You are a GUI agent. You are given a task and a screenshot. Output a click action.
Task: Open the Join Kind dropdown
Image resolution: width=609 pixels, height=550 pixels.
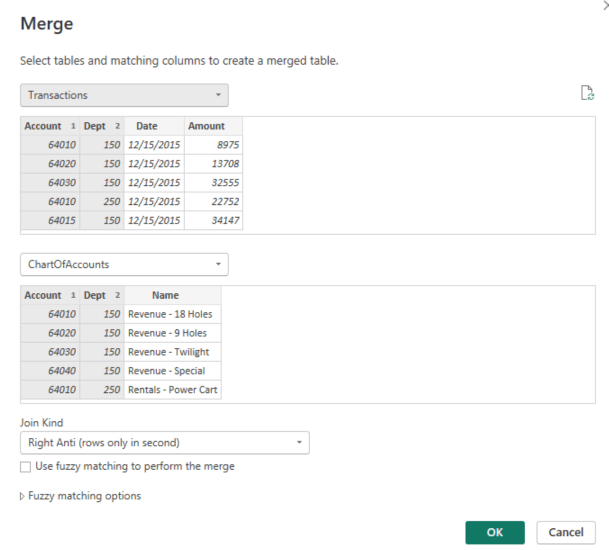click(164, 442)
